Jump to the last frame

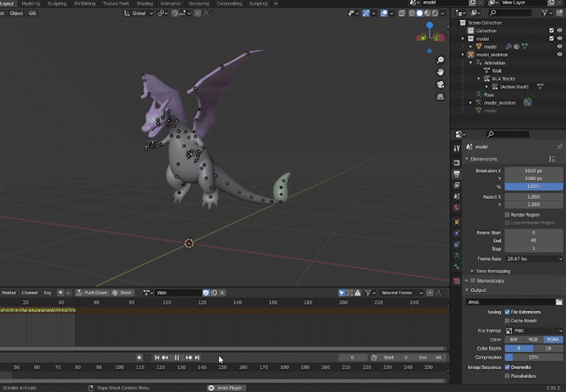[197, 357]
